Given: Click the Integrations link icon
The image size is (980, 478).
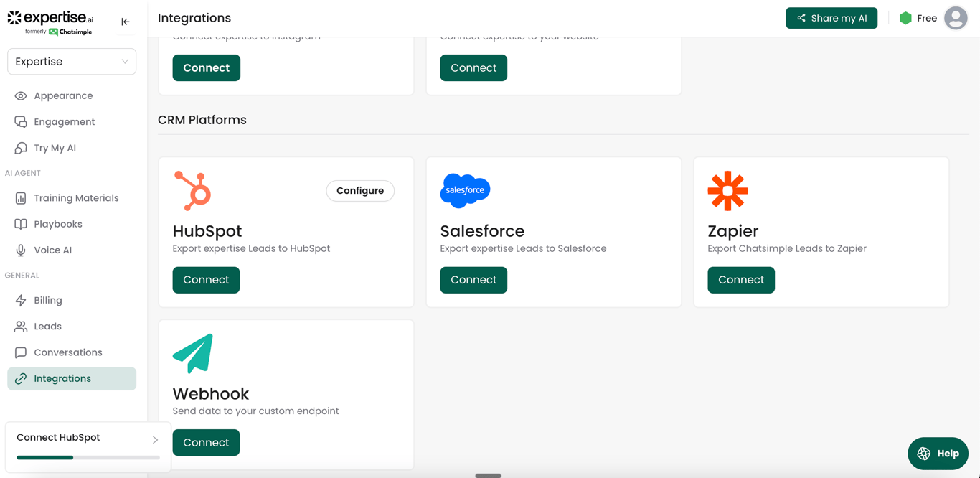Looking at the screenshot, I should [x=21, y=379].
